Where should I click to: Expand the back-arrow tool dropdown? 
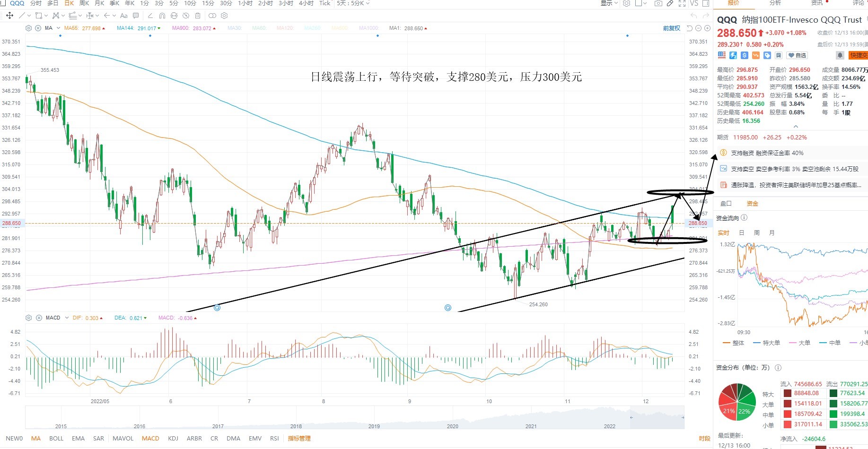pos(114,16)
